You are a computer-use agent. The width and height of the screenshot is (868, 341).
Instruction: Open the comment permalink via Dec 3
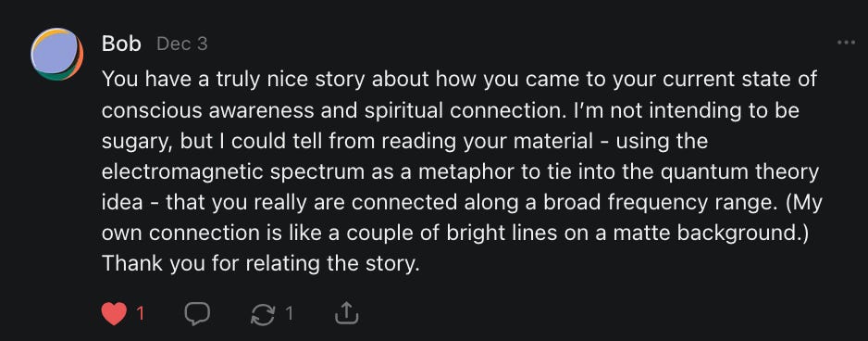coord(181,44)
